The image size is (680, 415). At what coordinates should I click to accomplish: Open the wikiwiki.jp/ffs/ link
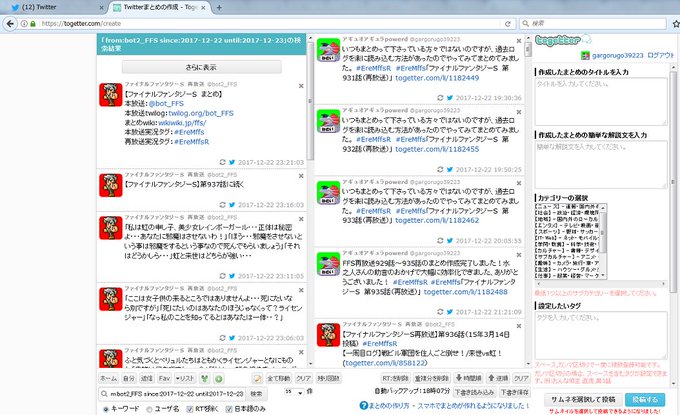[x=182, y=123]
